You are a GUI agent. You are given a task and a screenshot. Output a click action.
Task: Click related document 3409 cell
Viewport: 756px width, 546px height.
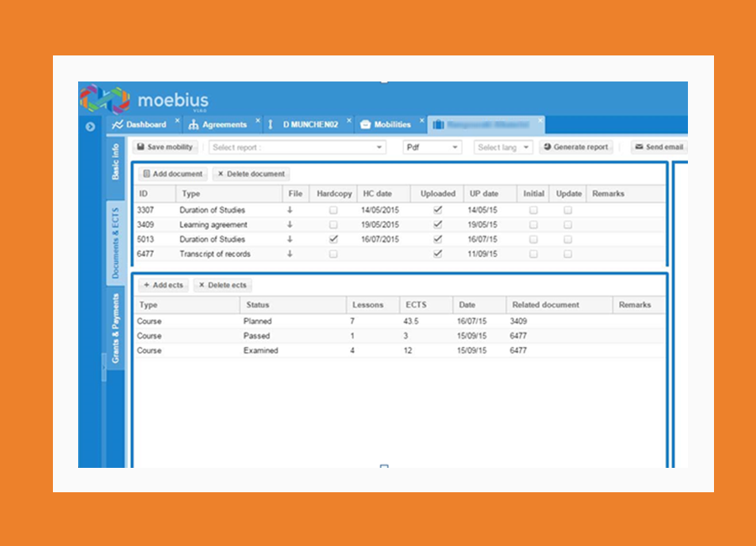(518, 321)
